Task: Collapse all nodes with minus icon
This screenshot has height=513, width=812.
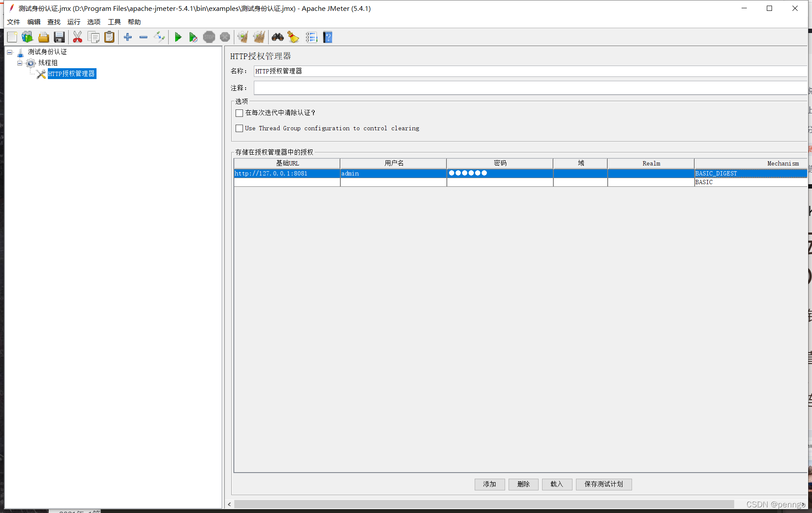Action: click(143, 37)
